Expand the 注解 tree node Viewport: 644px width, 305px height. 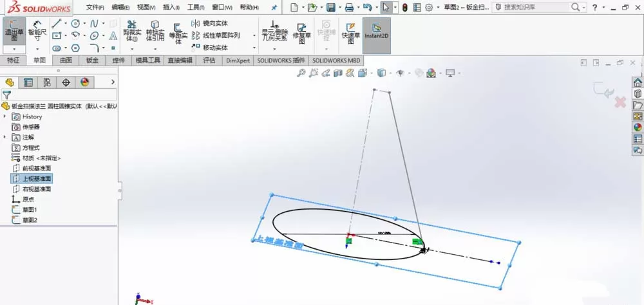pos(5,137)
